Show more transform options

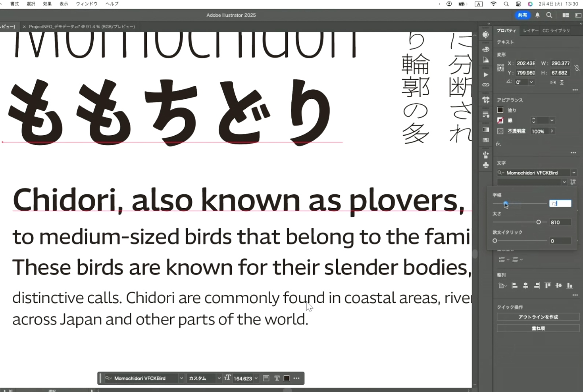click(575, 90)
